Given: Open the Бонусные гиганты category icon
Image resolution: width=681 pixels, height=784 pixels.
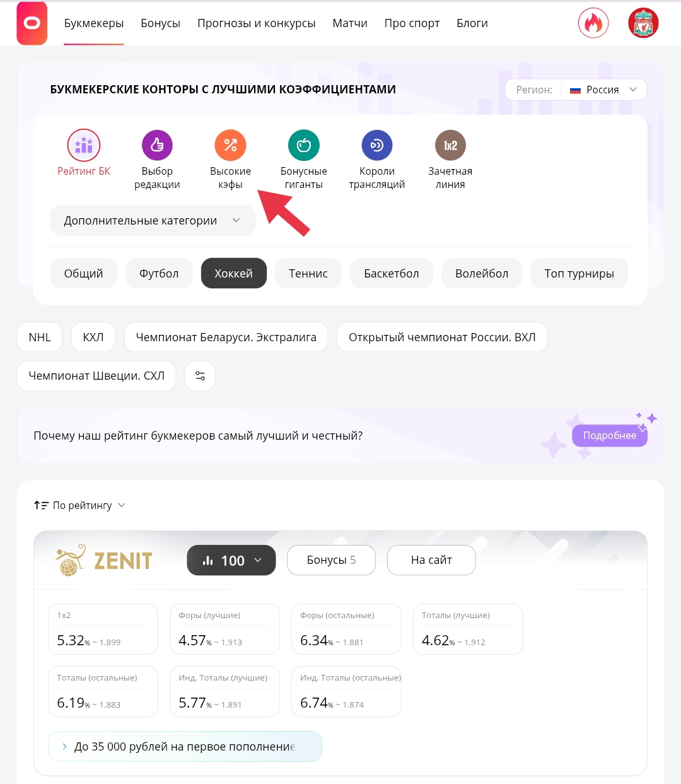Looking at the screenshot, I should 304,145.
